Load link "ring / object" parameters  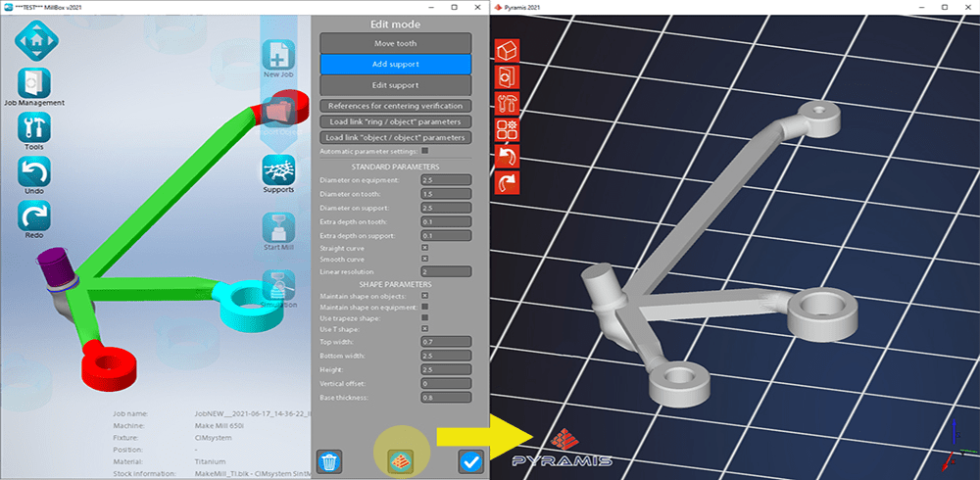click(396, 121)
